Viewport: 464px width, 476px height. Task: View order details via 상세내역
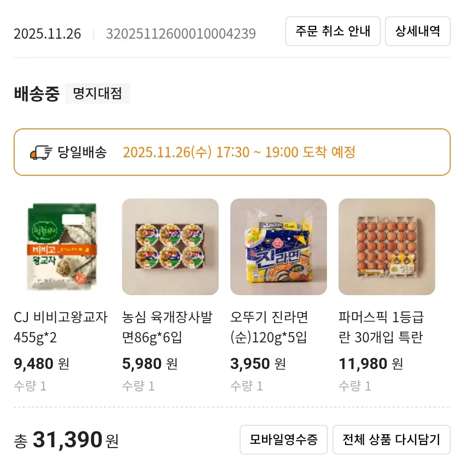[x=417, y=31]
